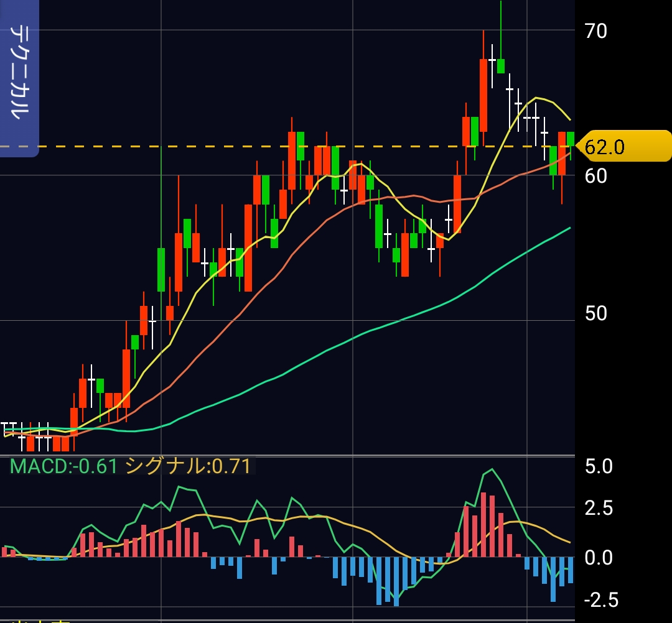Select the シグナル:0.71 indicator label
This screenshot has height=623, width=672.
click(188, 466)
